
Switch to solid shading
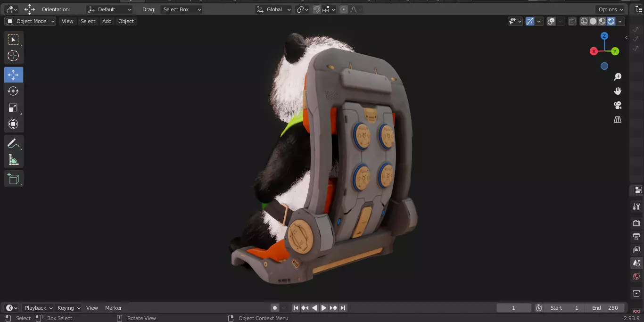[593, 21]
